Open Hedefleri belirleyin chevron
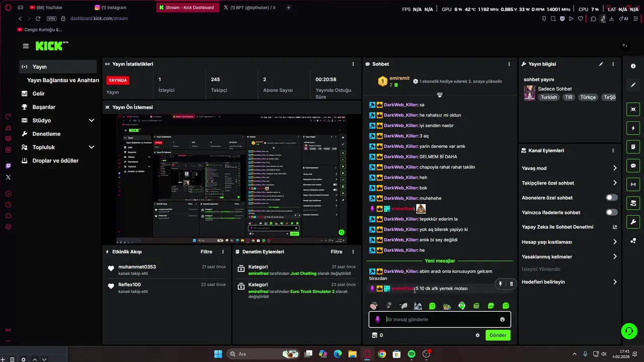 click(x=614, y=282)
